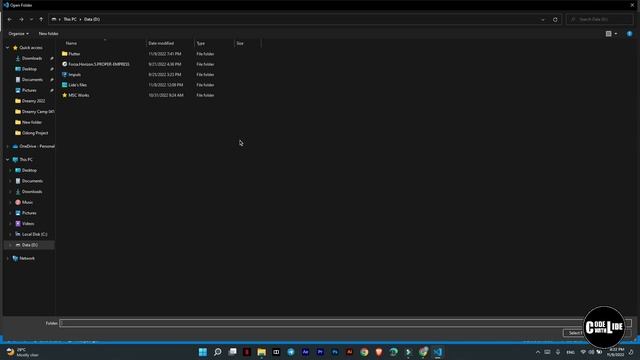Show hidden system tray icons chevron

(x=538, y=352)
